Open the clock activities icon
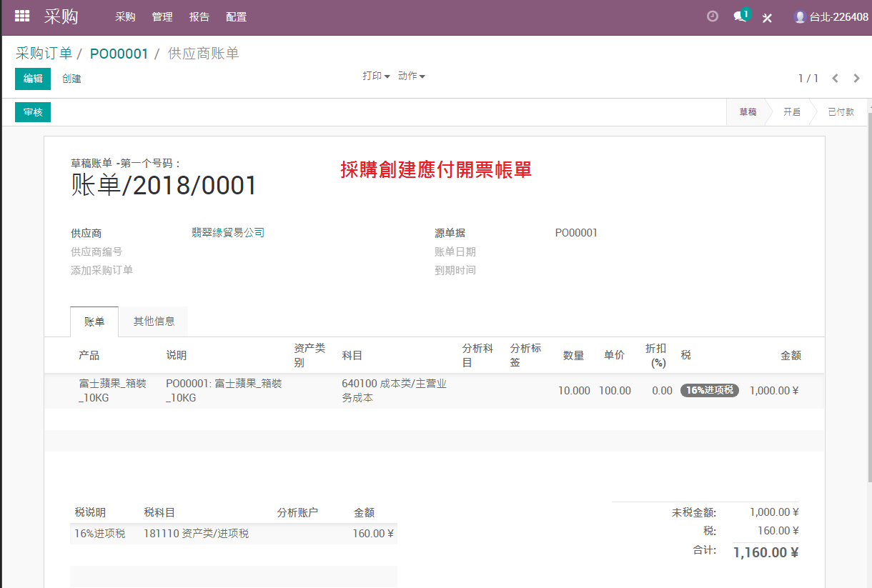Viewport: 872px width, 588px height. [x=713, y=16]
